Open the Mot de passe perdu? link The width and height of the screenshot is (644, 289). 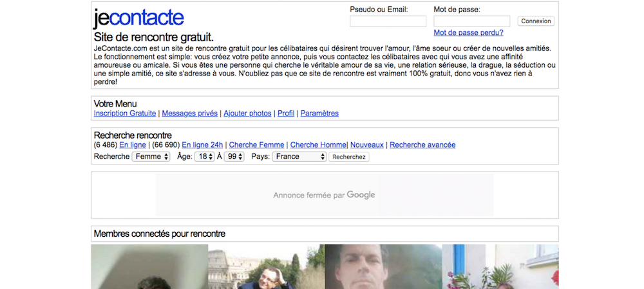pyautogui.click(x=468, y=32)
